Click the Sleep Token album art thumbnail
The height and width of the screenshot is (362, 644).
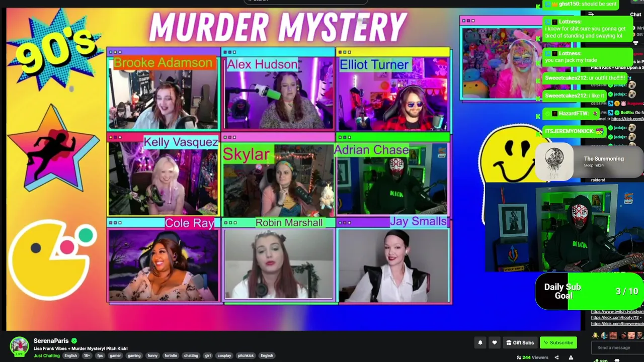(554, 161)
